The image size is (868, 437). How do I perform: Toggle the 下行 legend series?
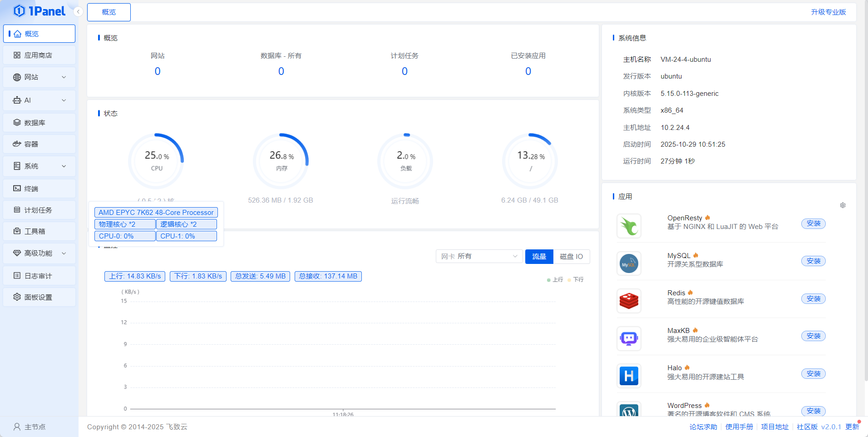(x=576, y=279)
